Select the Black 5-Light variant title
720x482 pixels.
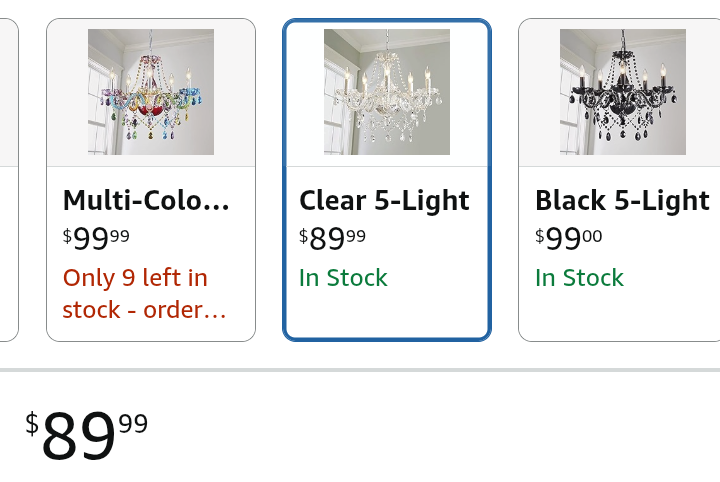pyautogui.click(x=622, y=200)
